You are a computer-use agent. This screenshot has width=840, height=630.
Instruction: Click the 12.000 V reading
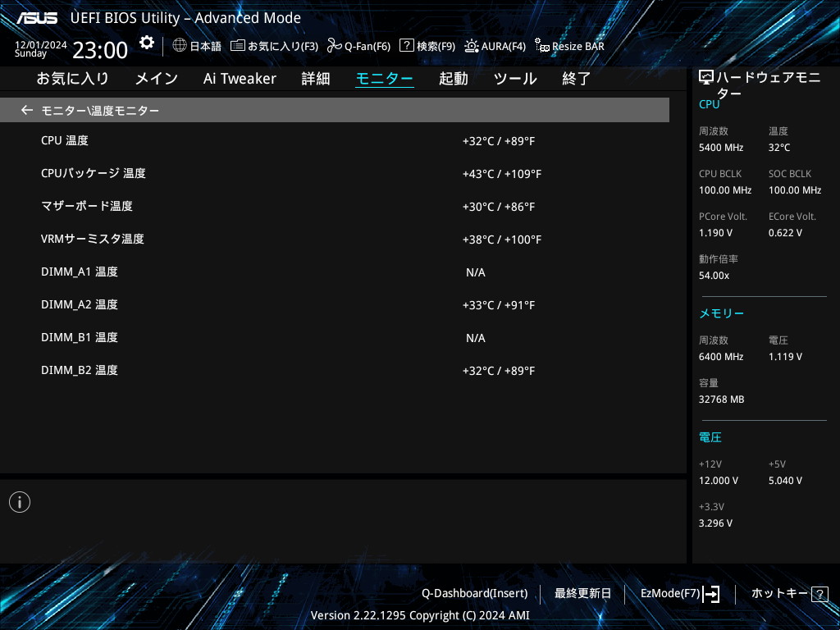pyautogui.click(x=719, y=481)
